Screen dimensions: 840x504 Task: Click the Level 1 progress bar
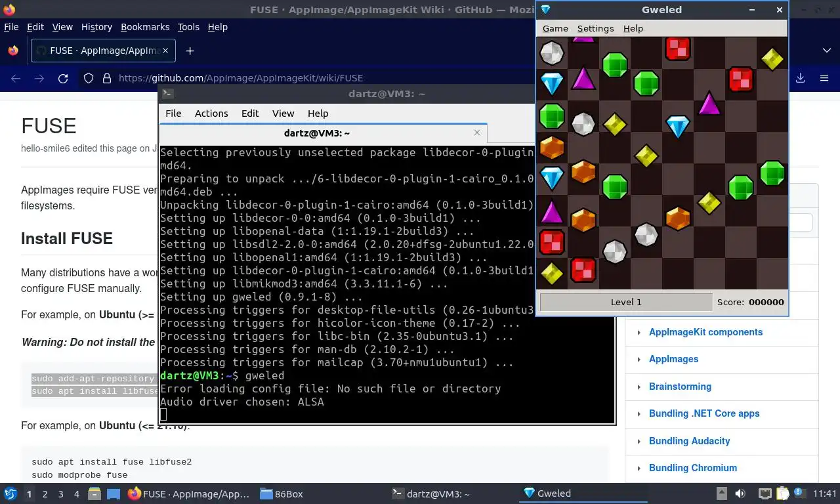[626, 302]
